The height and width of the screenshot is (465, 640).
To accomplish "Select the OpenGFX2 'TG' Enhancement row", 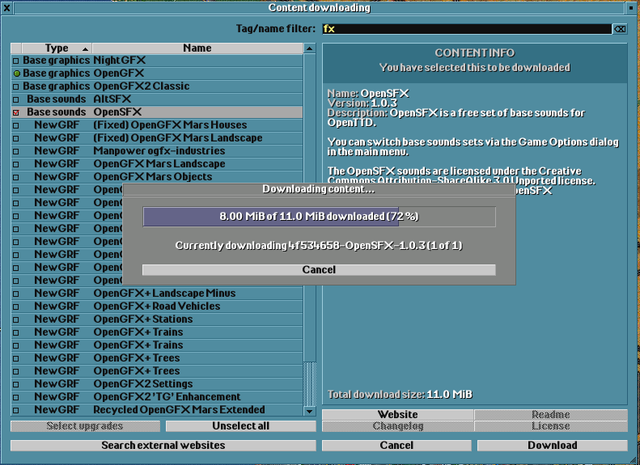I will click(157, 397).
